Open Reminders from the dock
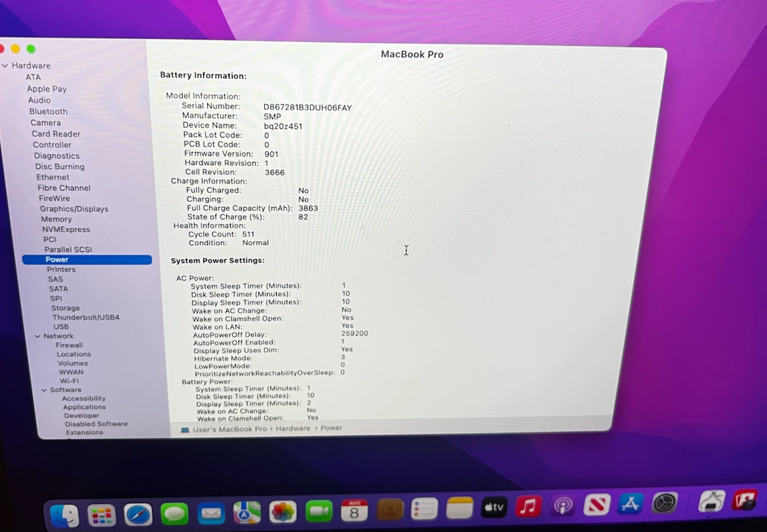 (425, 508)
